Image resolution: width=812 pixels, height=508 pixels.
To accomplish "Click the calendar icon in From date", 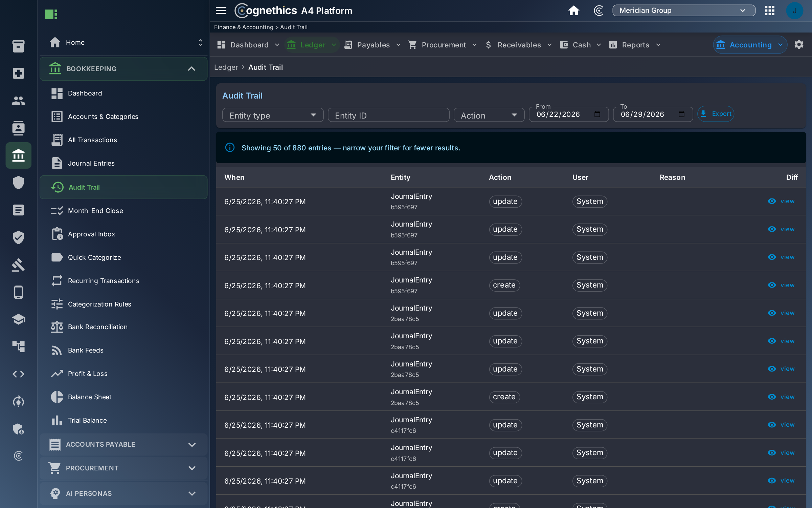I will pyautogui.click(x=597, y=114).
